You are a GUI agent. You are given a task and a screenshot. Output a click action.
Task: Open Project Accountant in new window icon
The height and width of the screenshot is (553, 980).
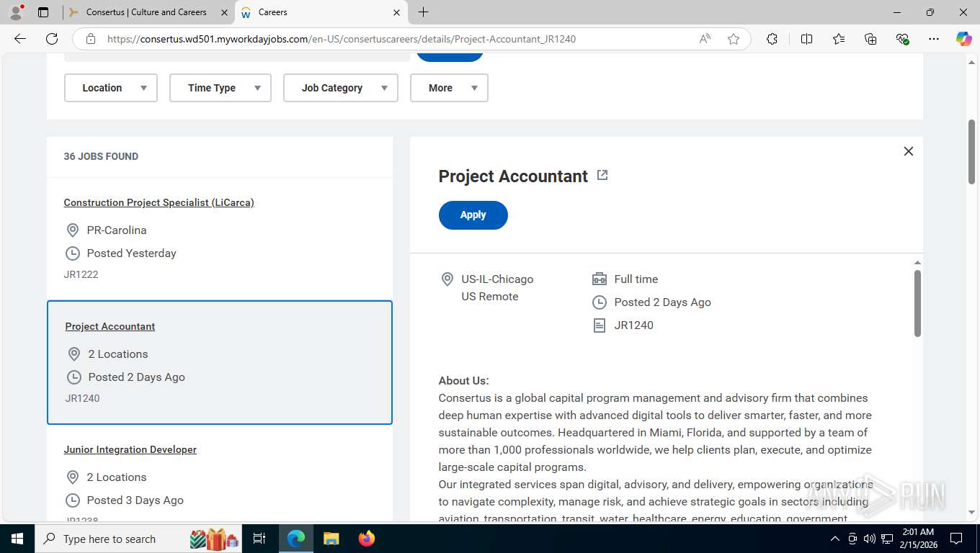click(602, 175)
